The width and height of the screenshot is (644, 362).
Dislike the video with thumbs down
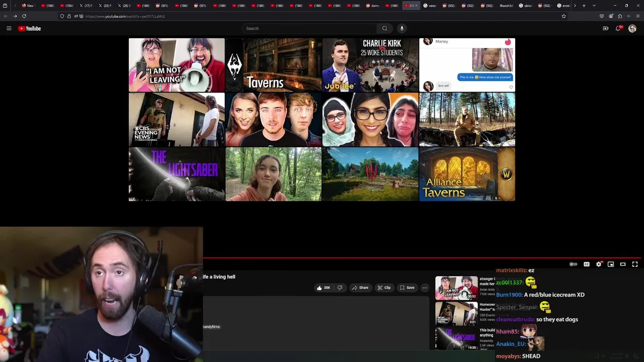point(340,288)
